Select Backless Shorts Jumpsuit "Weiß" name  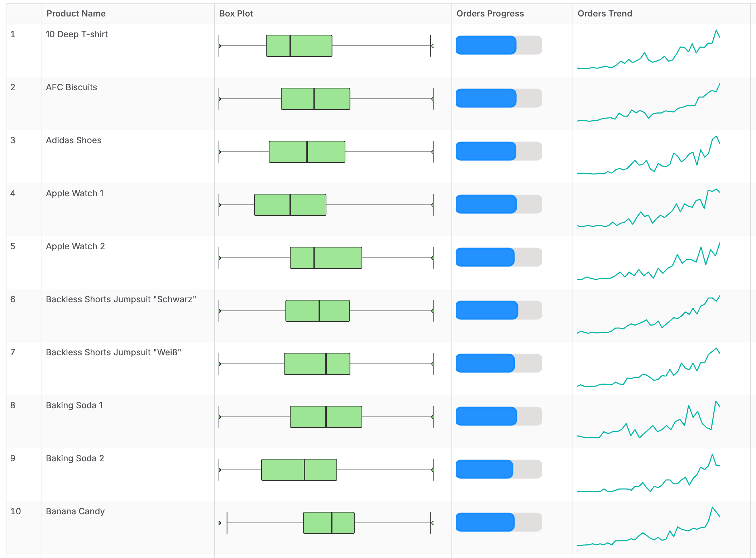click(113, 352)
